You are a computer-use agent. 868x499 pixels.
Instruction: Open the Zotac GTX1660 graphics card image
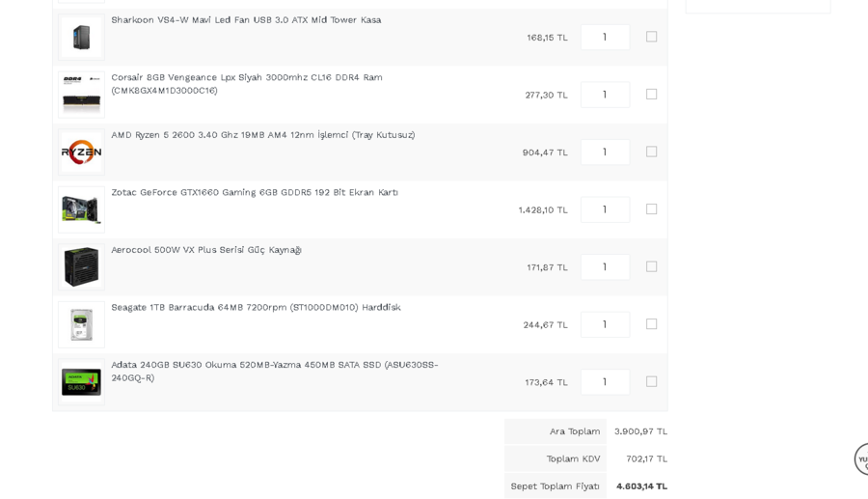point(81,209)
